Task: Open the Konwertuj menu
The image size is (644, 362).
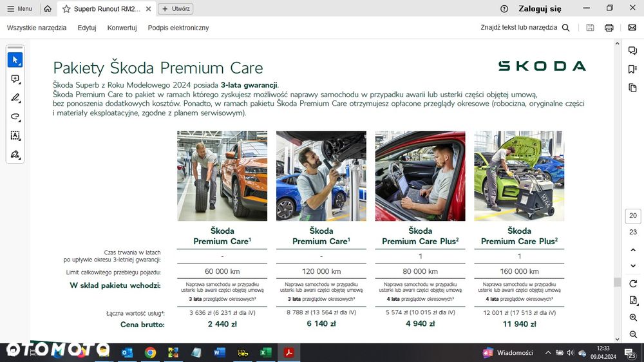Action: 122,28
